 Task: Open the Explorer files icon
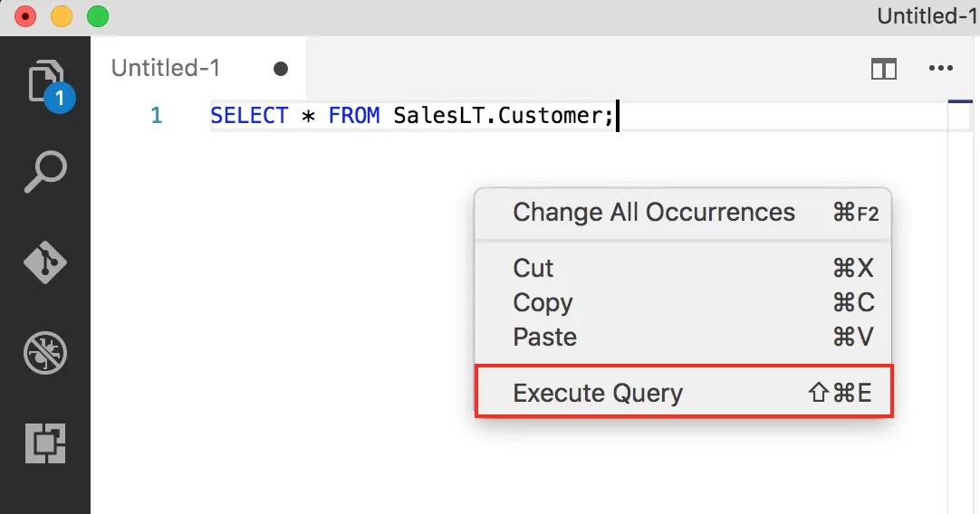click(45, 81)
